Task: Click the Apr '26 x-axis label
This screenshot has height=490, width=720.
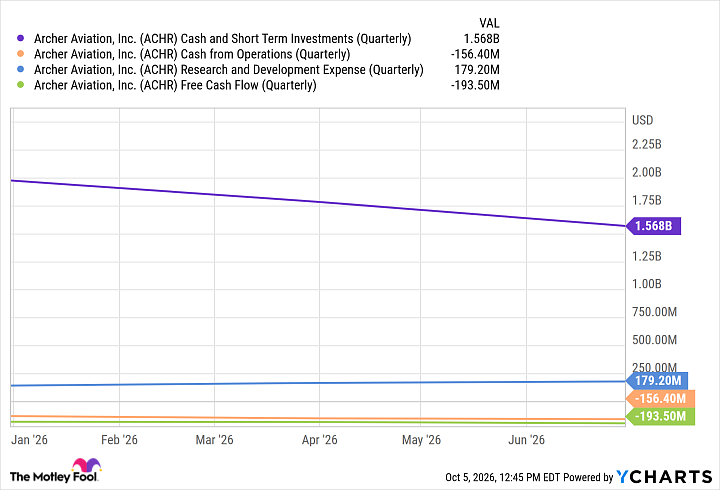Action: [x=320, y=440]
